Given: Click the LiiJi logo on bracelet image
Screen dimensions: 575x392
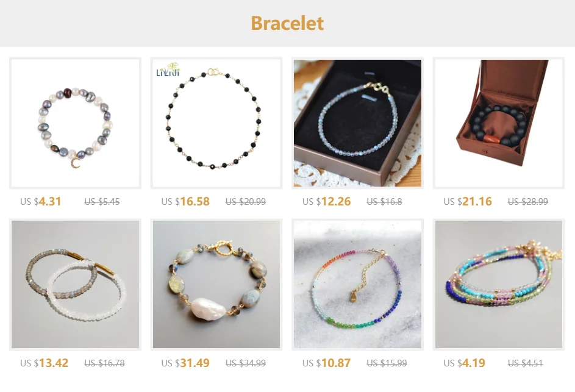Looking at the screenshot, I should coord(168,69).
